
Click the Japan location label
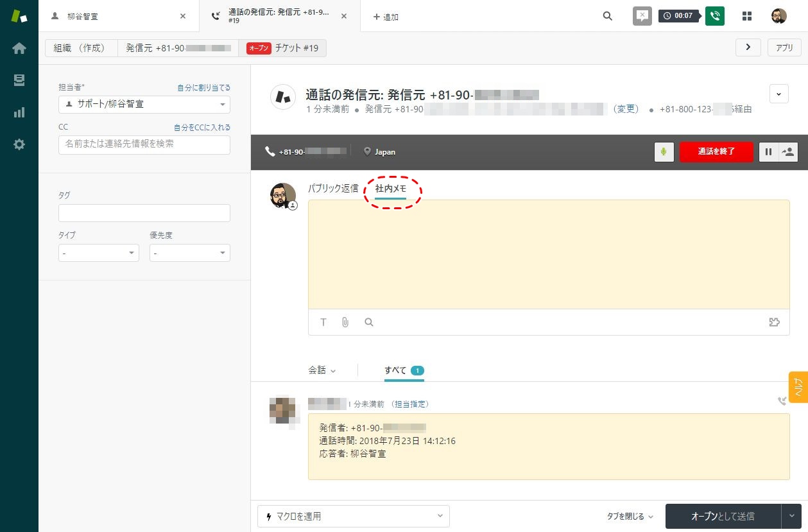pos(379,152)
